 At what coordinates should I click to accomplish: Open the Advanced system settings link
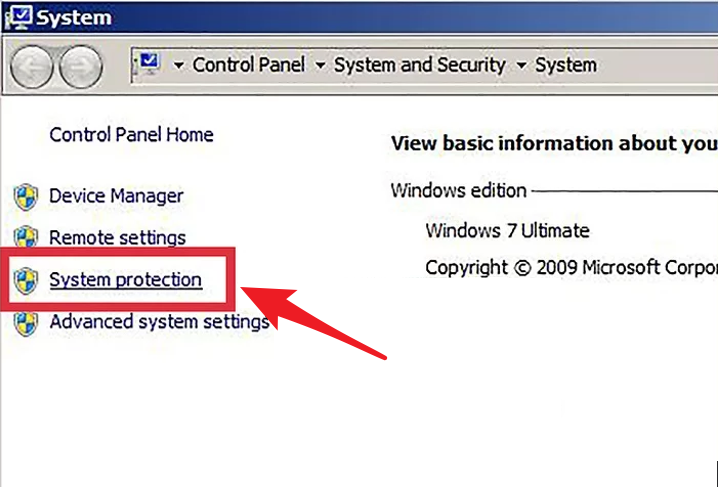pos(159,321)
